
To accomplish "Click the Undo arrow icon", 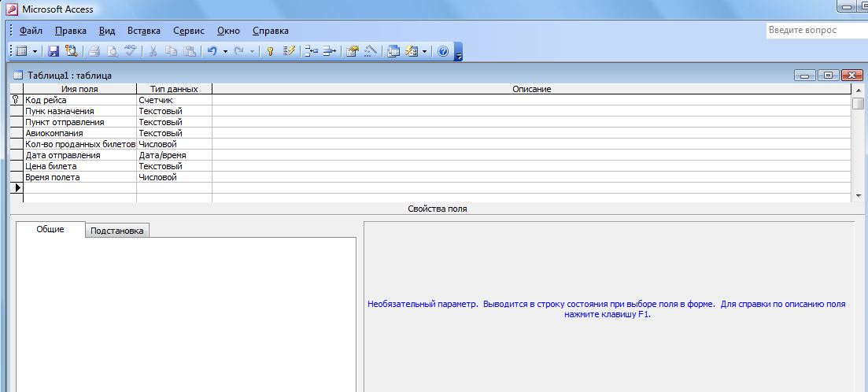I will click(212, 51).
